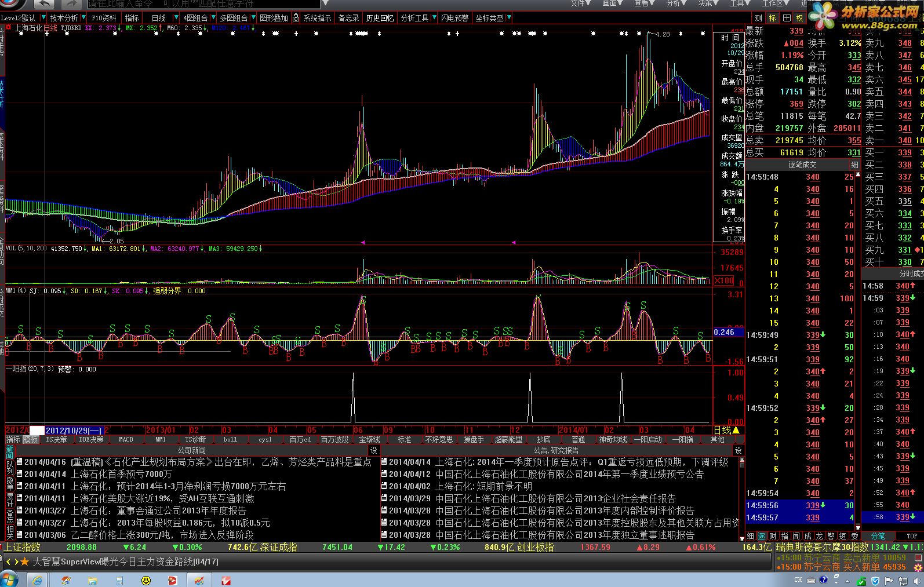Click the F10资料 toolbar button
This screenshot has width=924, height=587.
(104, 18)
